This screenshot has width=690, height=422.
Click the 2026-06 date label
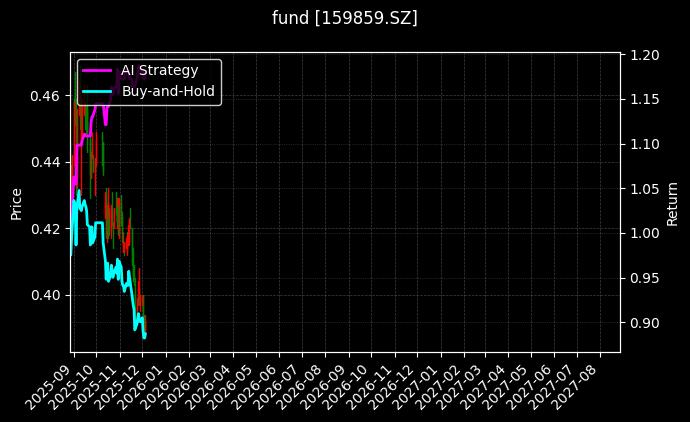tap(253, 387)
